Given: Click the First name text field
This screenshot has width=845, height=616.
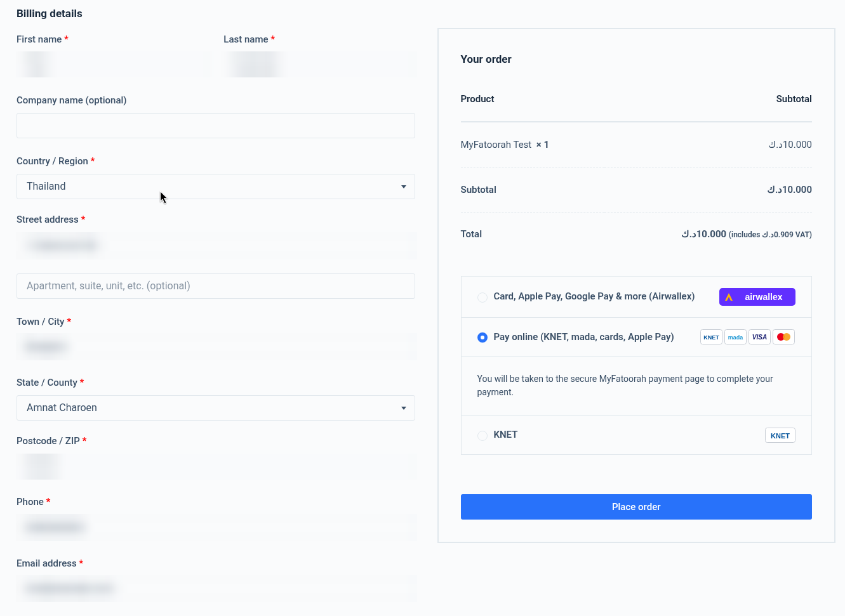Looking at the screenshot, I should tap(112, 65).
